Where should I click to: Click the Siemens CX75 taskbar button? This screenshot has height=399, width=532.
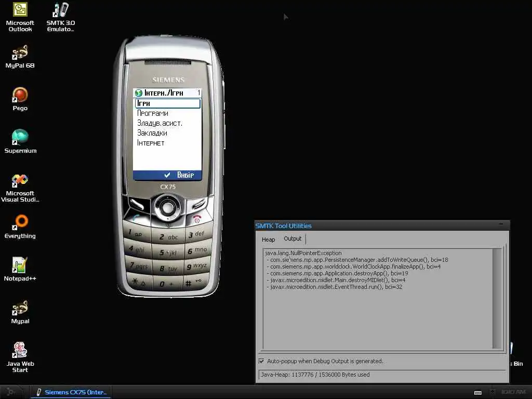(x=72, y=392)
